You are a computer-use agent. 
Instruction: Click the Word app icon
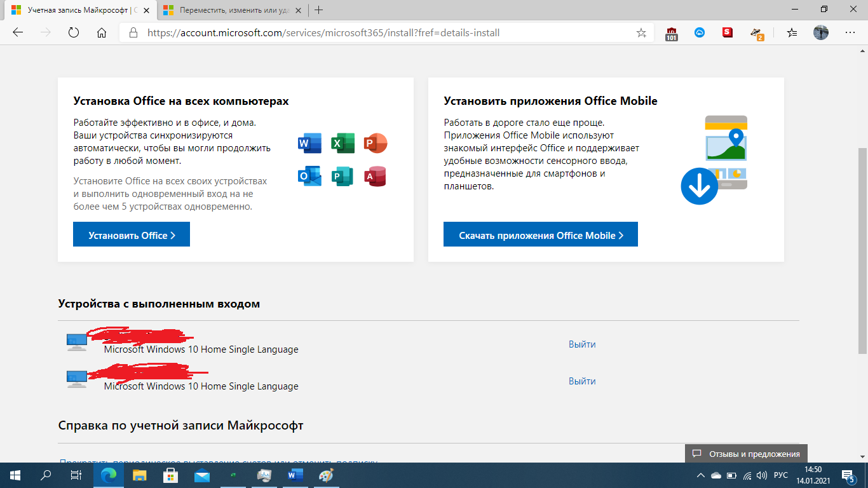309,144
